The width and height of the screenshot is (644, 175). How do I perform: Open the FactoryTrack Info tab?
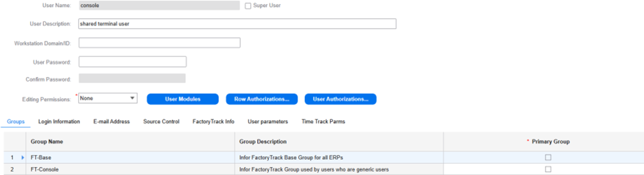click(213, 121)
